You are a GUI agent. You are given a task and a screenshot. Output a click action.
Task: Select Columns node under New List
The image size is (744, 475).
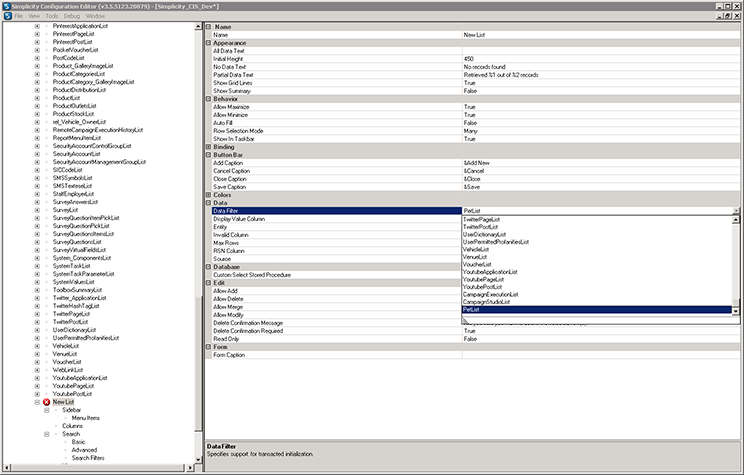click(73, 426)
